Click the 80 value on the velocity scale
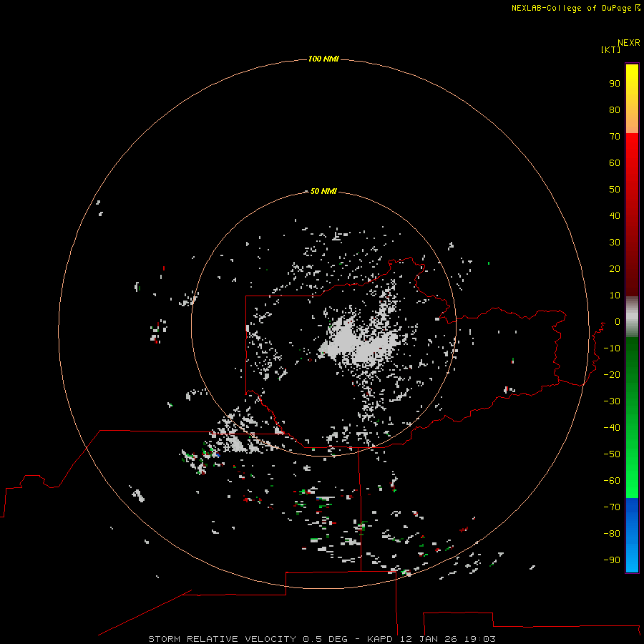Image resolution: width=644 pixels, height=644 pixels. (615, 110)
